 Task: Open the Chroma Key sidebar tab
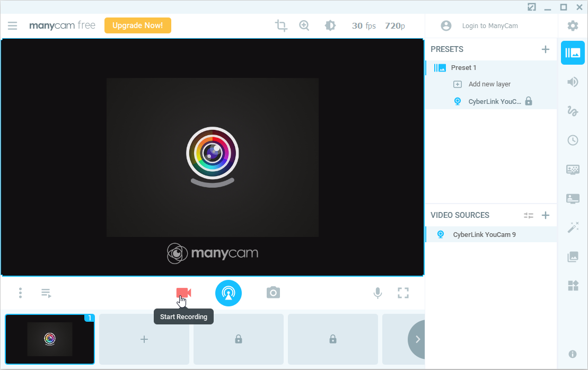pyautogui.click(x=573, y=170)
